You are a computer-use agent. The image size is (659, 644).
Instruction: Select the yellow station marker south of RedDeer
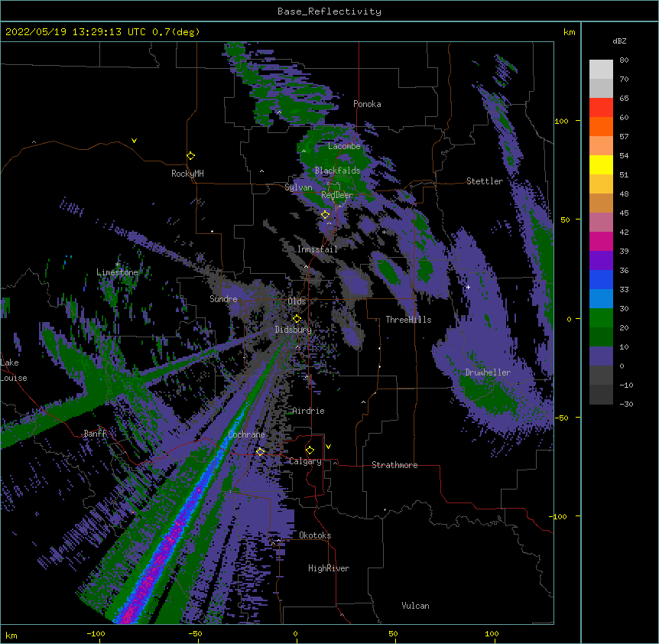(325, 215)
